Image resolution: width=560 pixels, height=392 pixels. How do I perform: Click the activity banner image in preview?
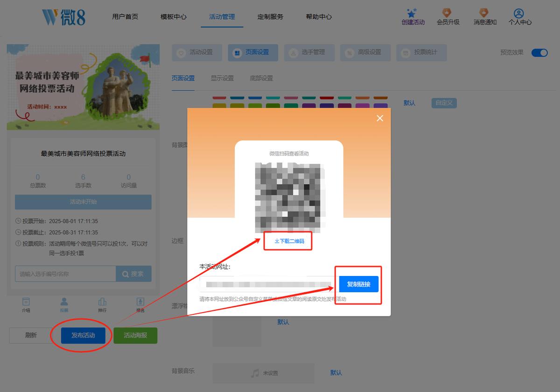83,87
